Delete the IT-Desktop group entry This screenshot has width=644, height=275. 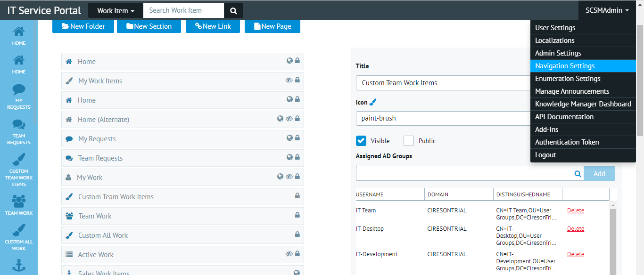pyautogui.click(x=575, y=229)
